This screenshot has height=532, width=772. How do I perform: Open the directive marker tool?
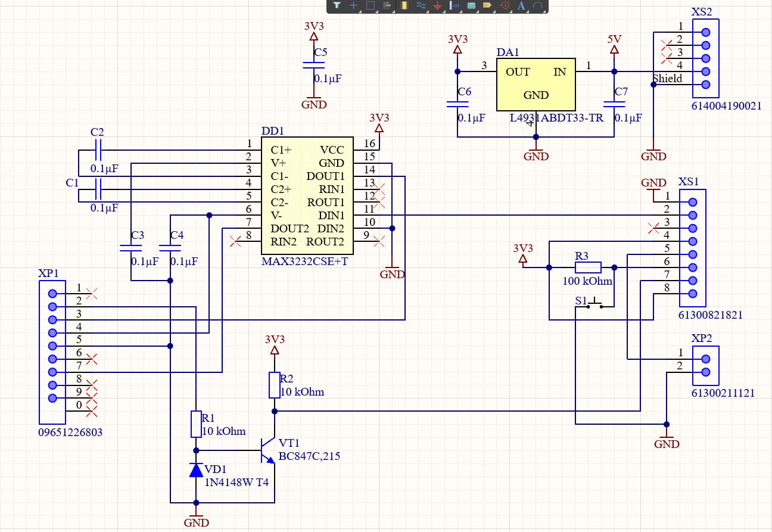pyautogui.click(x=505, y=6)
